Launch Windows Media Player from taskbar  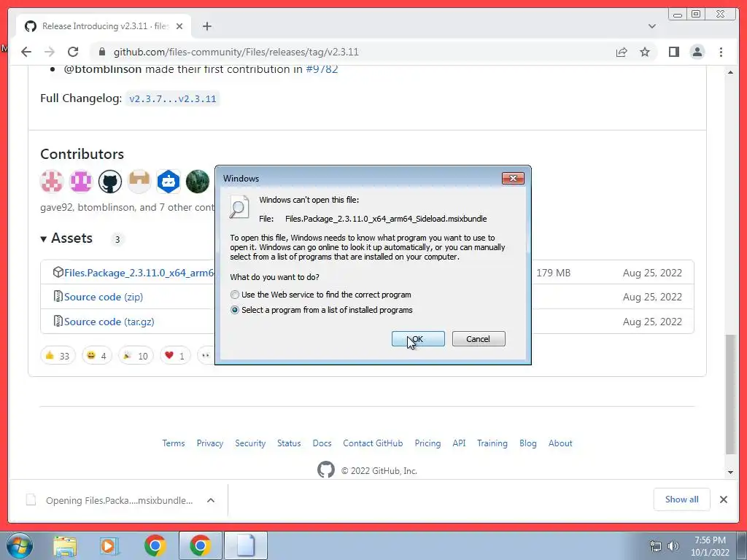109,546
